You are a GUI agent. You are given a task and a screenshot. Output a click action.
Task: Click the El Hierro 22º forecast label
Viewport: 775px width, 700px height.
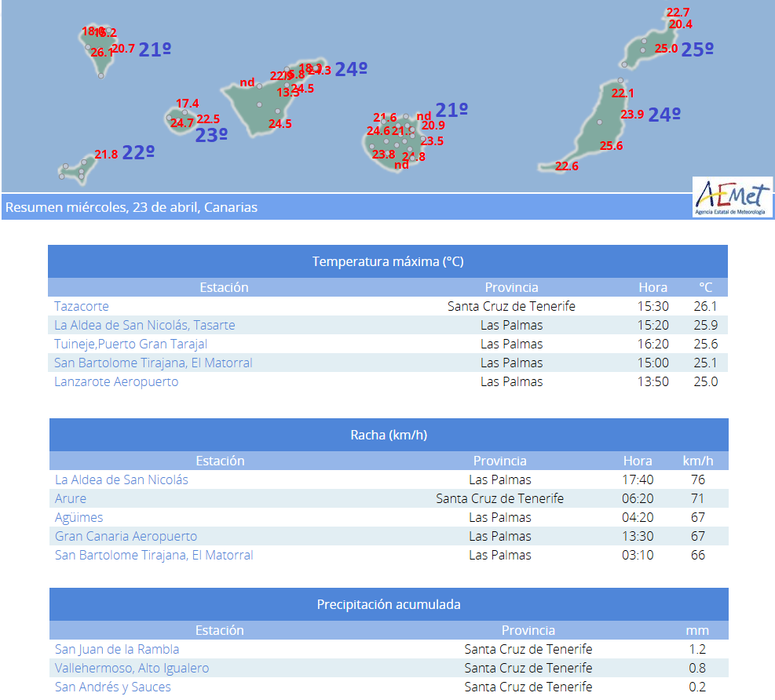[138, 153]
